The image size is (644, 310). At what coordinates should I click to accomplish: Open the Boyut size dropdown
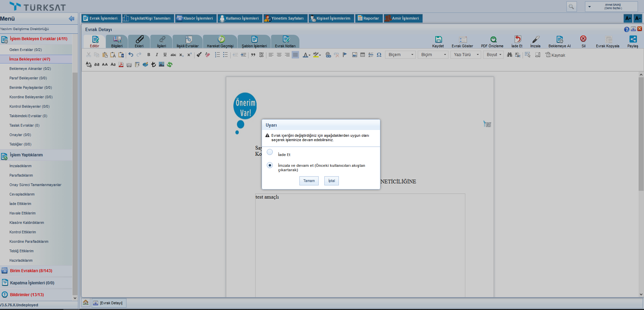pyautogui.click(x=494, y=55)
